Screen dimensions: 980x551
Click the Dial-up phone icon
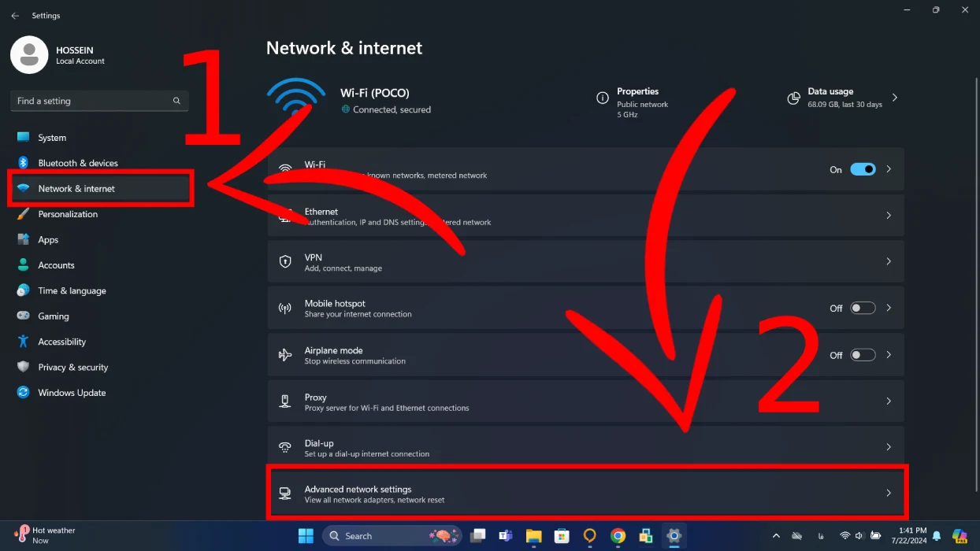coord(285,448)
